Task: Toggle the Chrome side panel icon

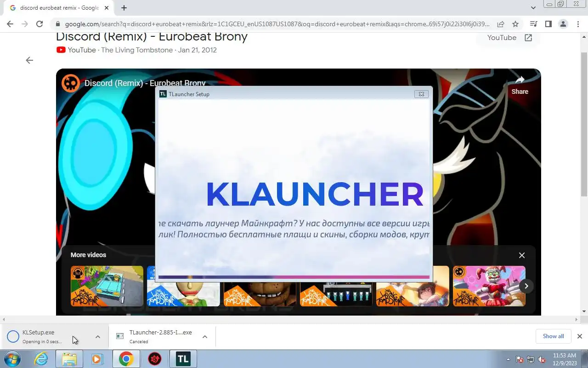Action: point(548,24)
